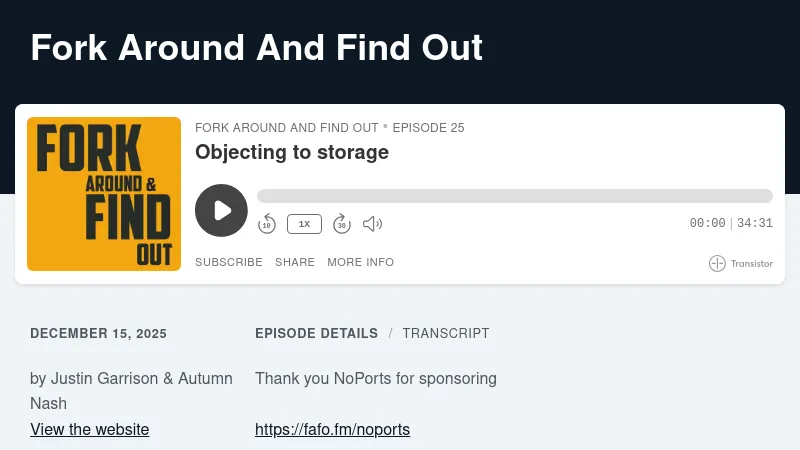
Task: Open the Subscribe options
Action: (x=228, y=262)
